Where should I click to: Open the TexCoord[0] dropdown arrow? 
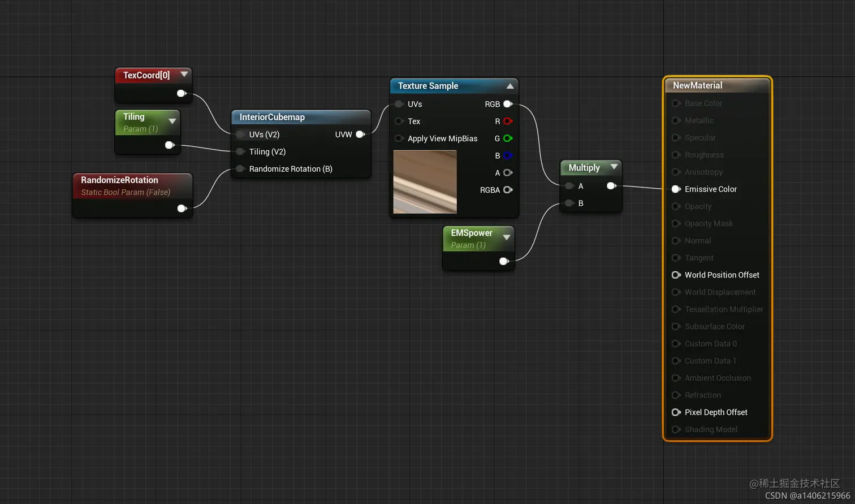(x=185, y=74)
